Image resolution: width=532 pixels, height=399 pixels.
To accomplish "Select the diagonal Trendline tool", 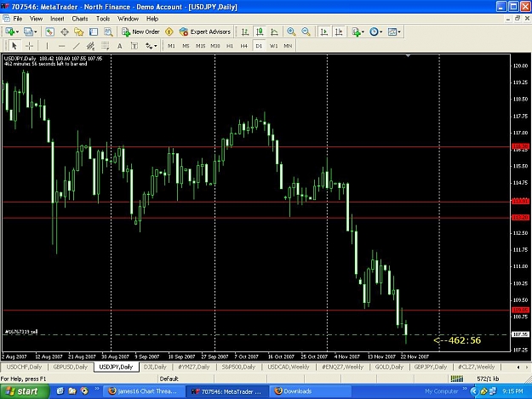I will coord(77,46).
